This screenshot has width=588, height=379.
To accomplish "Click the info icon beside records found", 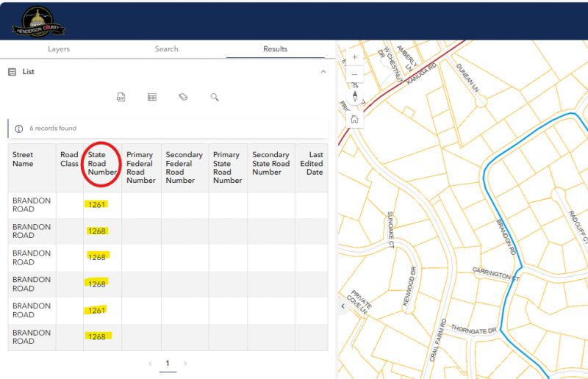I will coord(19,129).
